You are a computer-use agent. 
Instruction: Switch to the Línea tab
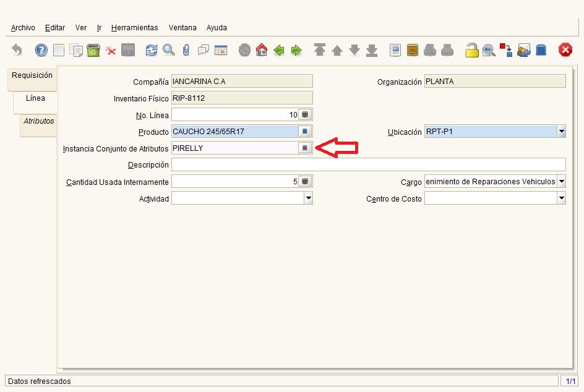[35, 102]
